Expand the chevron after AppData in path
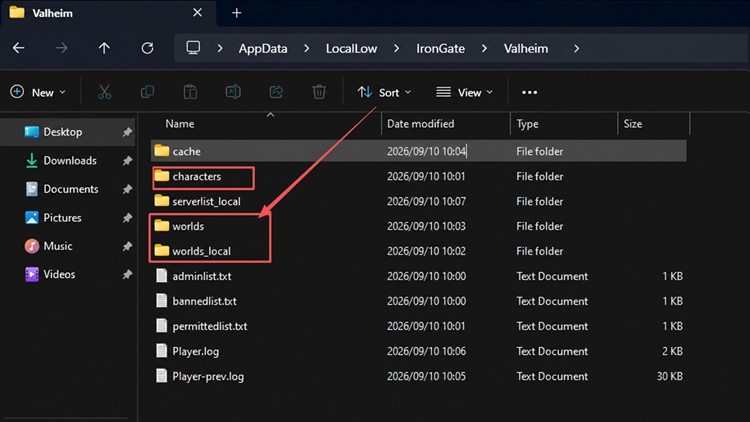Screen dimensions: 750x422 tap(307, 48)
